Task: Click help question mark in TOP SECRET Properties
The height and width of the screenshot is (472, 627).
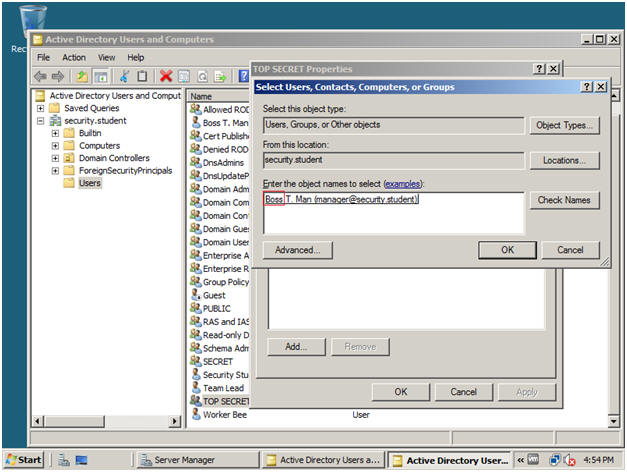Action: 539,69
